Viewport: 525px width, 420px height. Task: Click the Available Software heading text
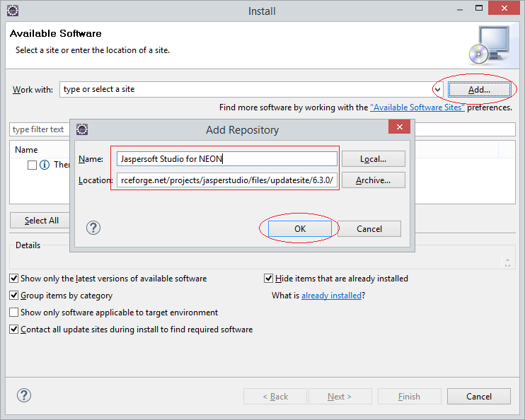tap(56, 33)
